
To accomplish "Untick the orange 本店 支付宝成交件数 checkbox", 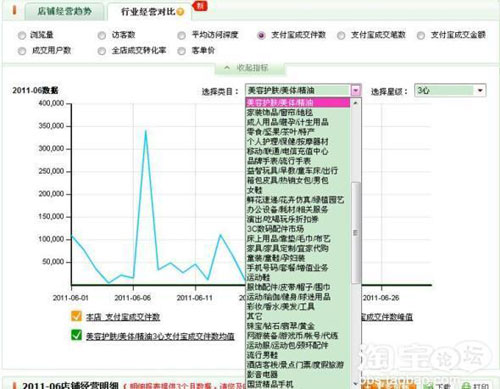I will [76, 316].
